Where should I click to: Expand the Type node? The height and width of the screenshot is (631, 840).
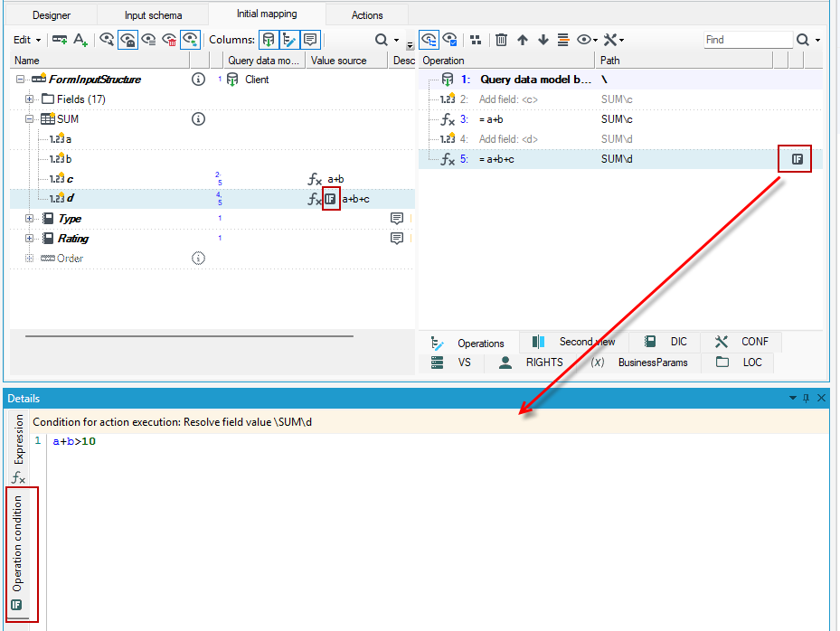30,219
